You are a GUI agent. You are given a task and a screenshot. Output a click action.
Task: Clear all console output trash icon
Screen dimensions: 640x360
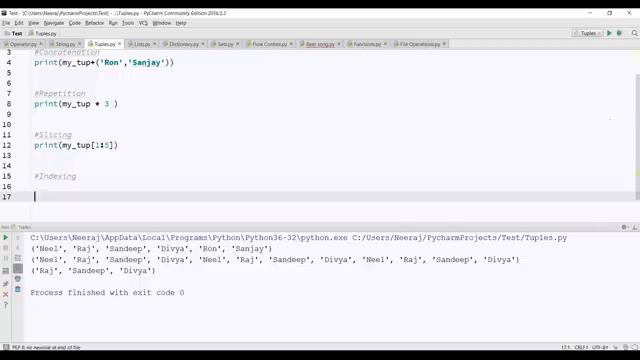coord(18,289)
